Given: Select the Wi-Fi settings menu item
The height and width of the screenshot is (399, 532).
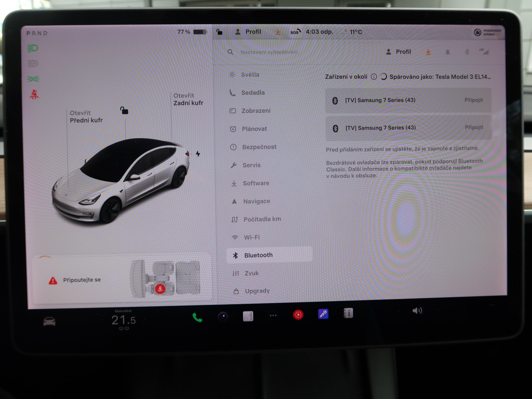Looking at the screenshot, I should [252, 237].
